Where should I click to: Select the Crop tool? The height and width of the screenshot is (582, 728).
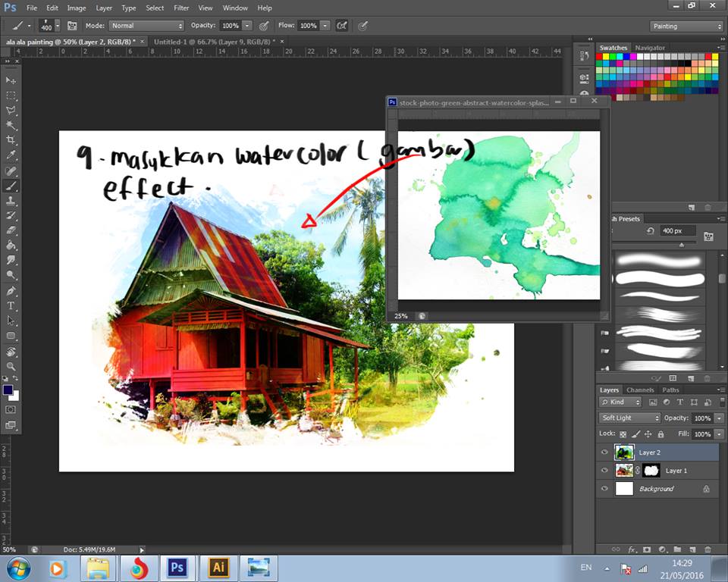coord(11,140)
